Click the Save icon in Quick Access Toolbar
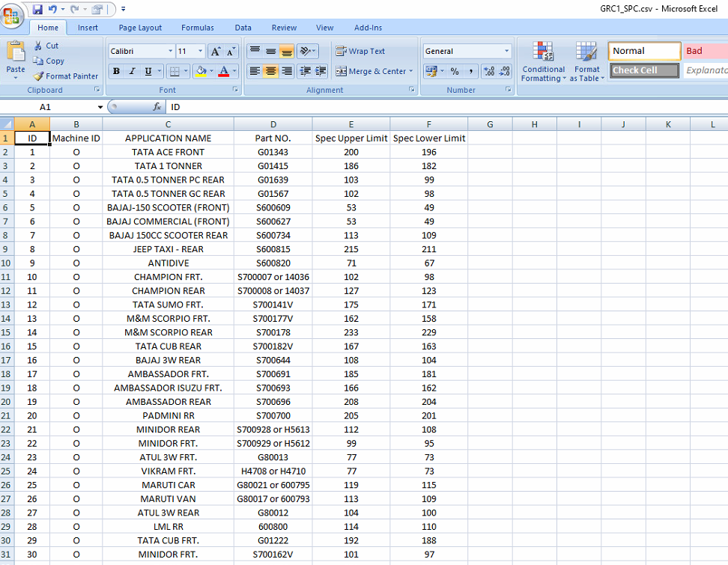Image resolution: width=728 pixels, height=565 pixels. (x=37, y=10)
